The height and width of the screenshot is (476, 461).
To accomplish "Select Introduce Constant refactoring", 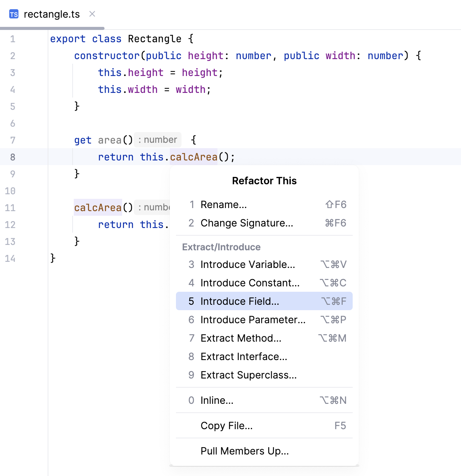I will point(250,283).
